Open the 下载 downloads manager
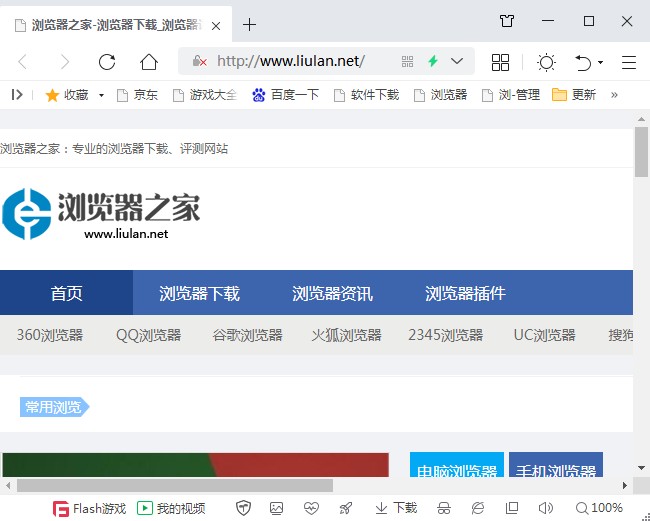The width and height of the screenshot is (650, 521). (396, 508)
